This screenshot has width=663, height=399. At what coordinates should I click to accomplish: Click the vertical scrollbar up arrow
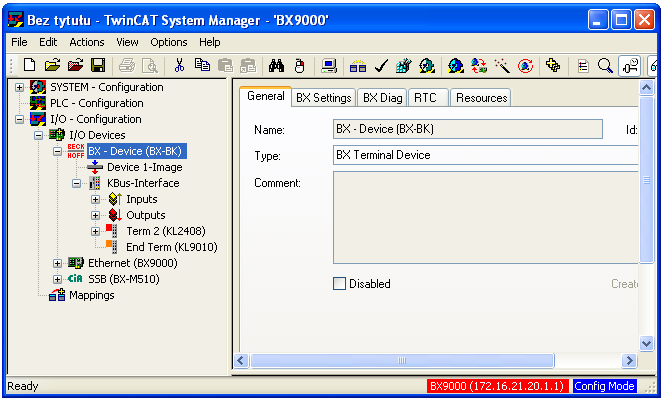coord(647,88)
